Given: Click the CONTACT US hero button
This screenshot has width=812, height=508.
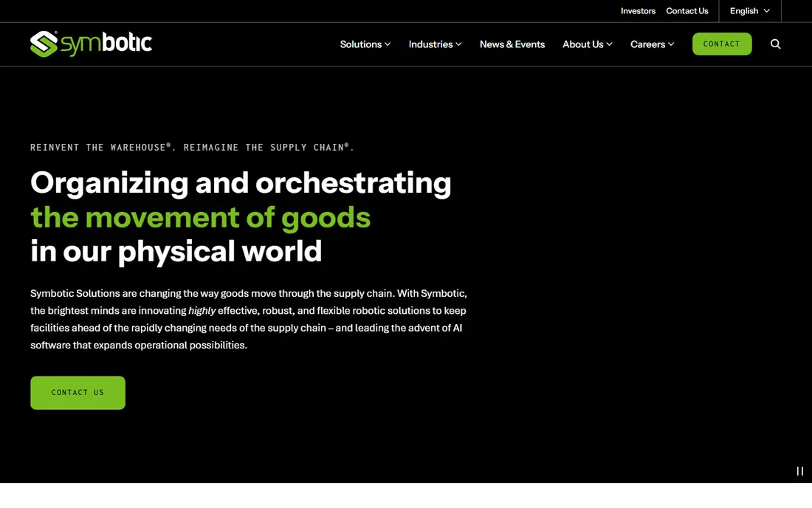Looking at the screenshot, I should click(x=78, y=393).
